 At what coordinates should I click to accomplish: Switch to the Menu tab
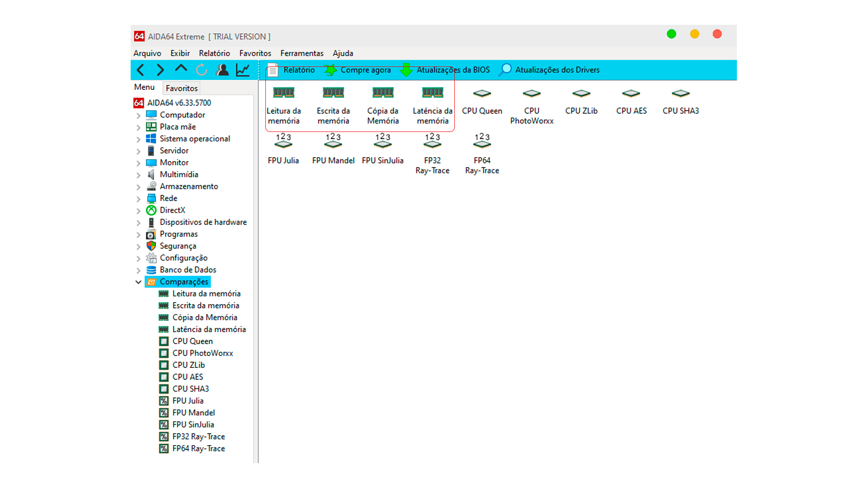coord(144,87)
